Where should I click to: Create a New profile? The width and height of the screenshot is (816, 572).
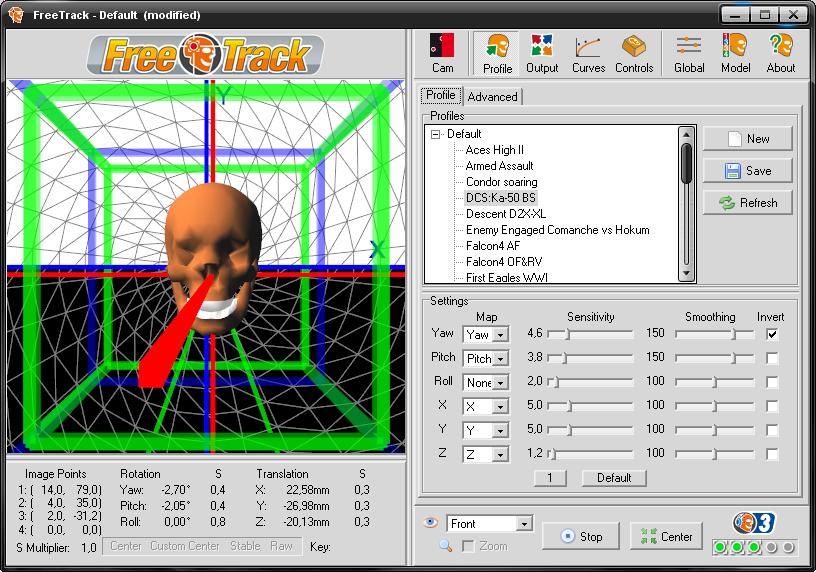coord(747,139)
